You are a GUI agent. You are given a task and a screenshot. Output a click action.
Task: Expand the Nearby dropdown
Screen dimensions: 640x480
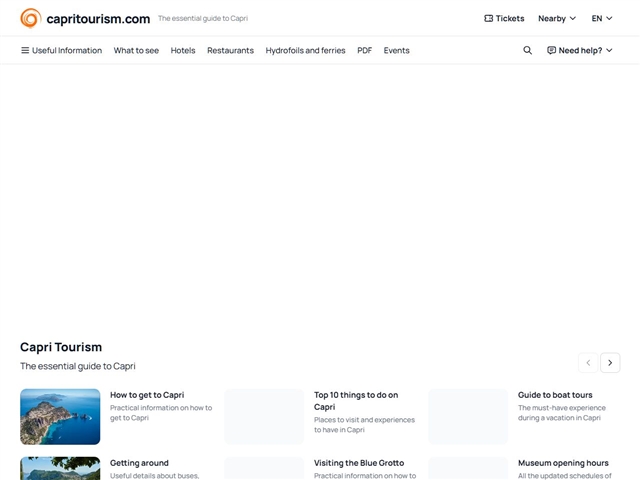557,18
